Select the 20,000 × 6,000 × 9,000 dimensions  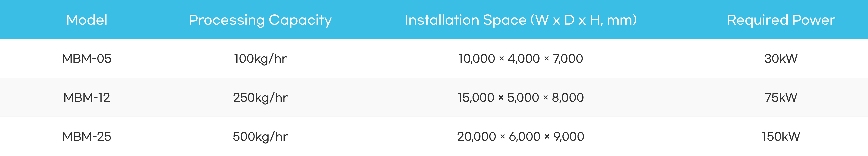click(521, 137)
